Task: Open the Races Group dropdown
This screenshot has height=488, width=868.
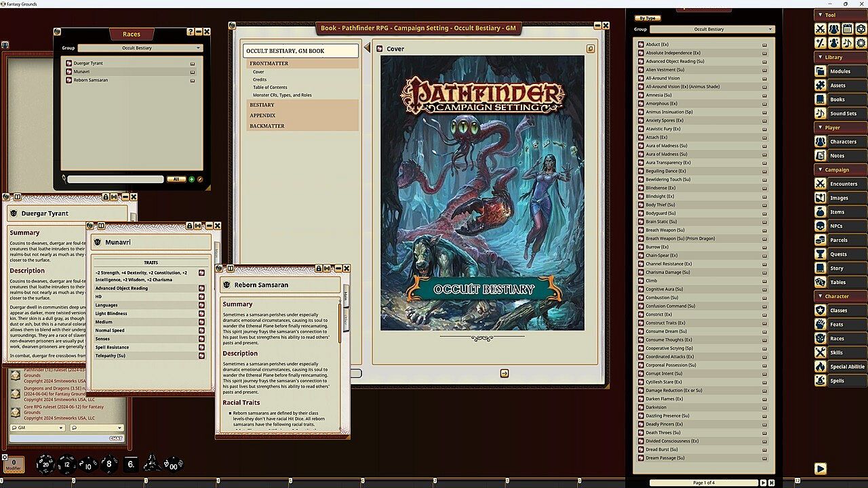Action: (x=140, y=48)
